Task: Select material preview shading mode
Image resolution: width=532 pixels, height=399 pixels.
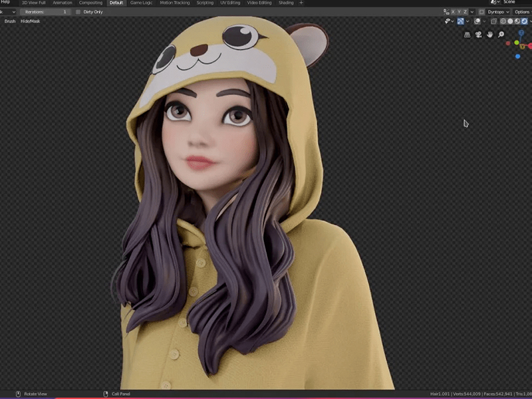Action: tap(515, 21)
